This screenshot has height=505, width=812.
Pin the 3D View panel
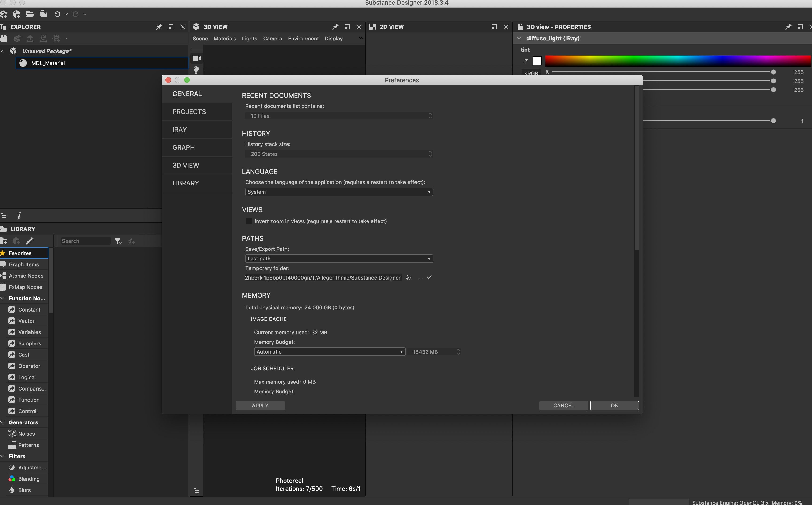336,27
